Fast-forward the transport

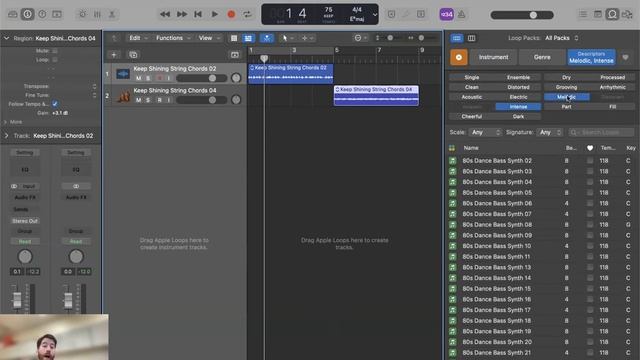pos(182,14)
